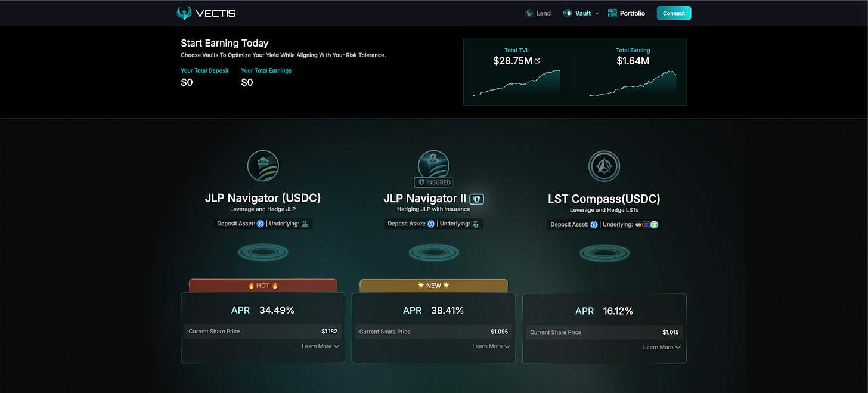Click the Leverage and Hedge JLP subtitle

click(263, 209)
